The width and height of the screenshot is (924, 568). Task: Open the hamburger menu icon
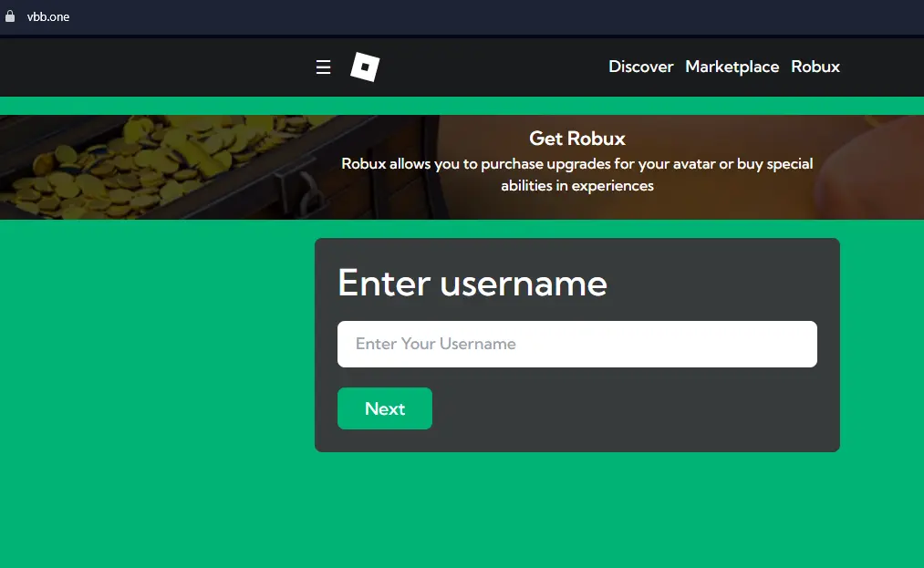click(x=323, y=67)
